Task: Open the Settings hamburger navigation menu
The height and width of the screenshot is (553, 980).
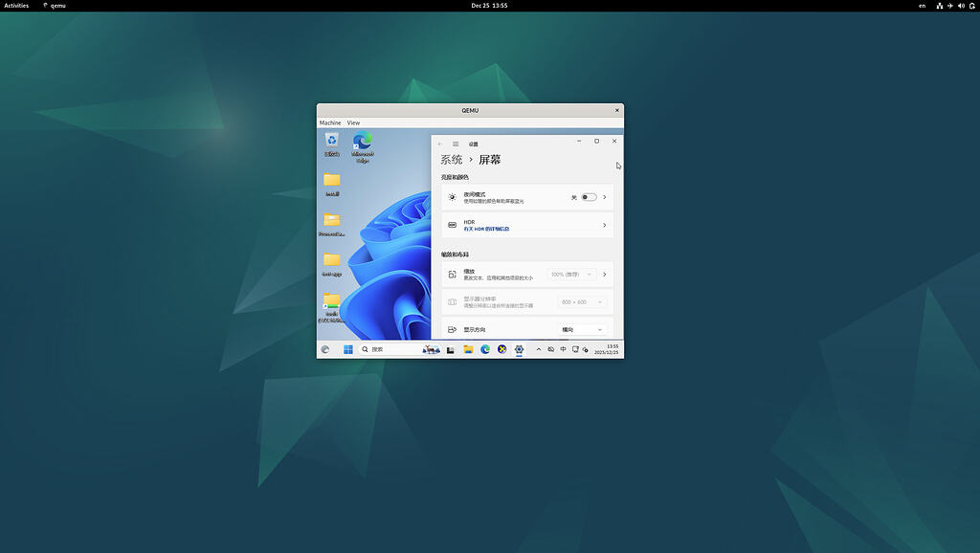Action: pyautogui.click(x=456, y=144)
